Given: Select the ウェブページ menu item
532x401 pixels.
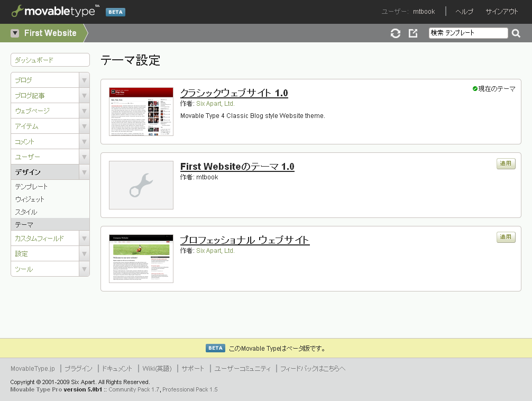Looking at the screenshot, I should [x=45, y=111].
